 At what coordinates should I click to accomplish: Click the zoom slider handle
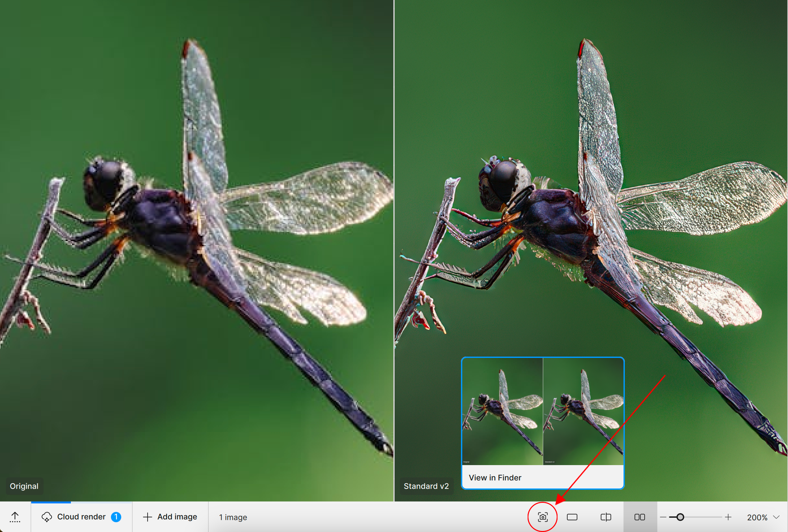tap(680, 517)
